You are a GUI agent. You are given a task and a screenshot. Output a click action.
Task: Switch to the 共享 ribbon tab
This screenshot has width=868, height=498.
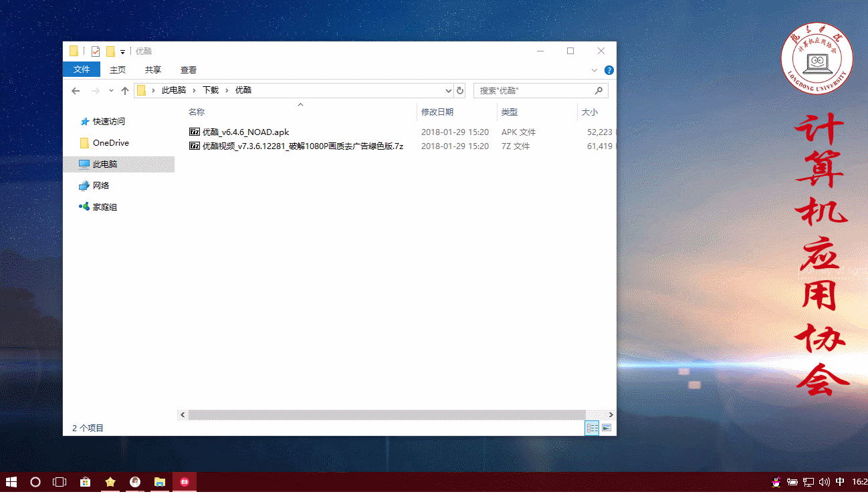pos(153,70)
